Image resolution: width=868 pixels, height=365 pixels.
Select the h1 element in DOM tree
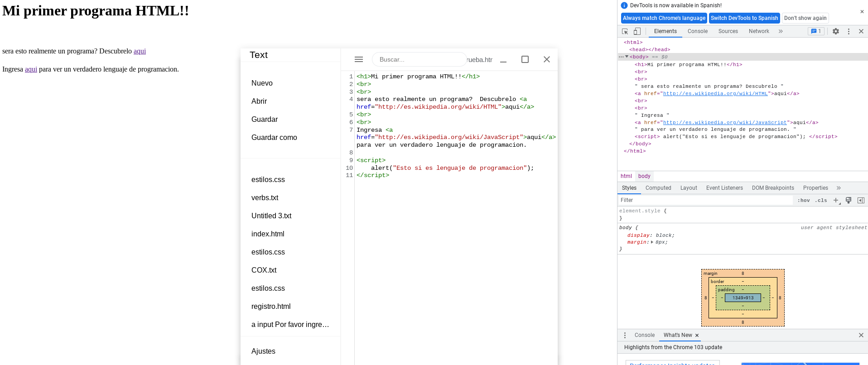click(x=688, y=65)
